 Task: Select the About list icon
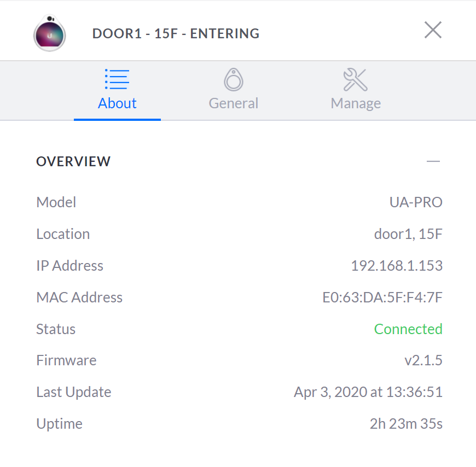click(x=117, y=79)
